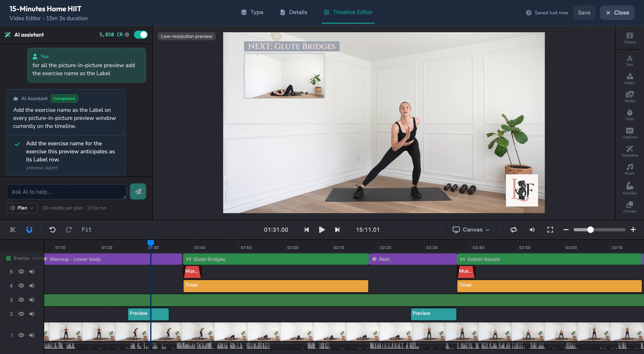Viewport: 644px width, 354px height.
Task: Select the Timeline Editor tab
Action: pos(348,12)
